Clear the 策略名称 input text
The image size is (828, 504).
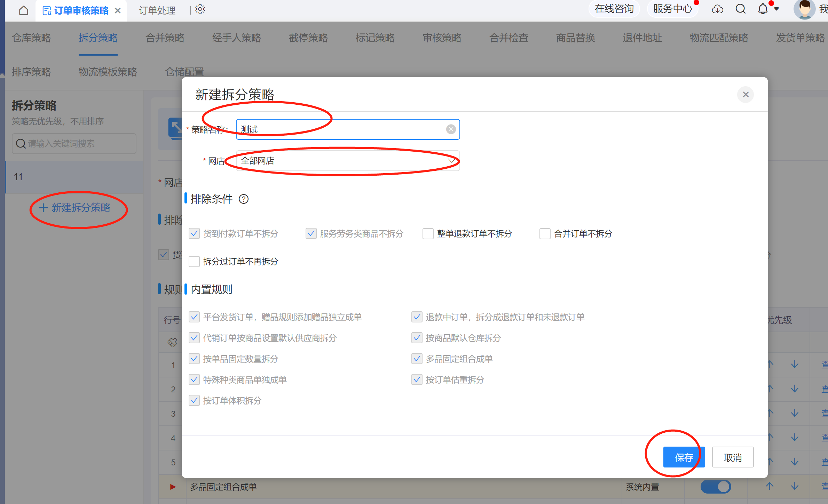[451, 129]
